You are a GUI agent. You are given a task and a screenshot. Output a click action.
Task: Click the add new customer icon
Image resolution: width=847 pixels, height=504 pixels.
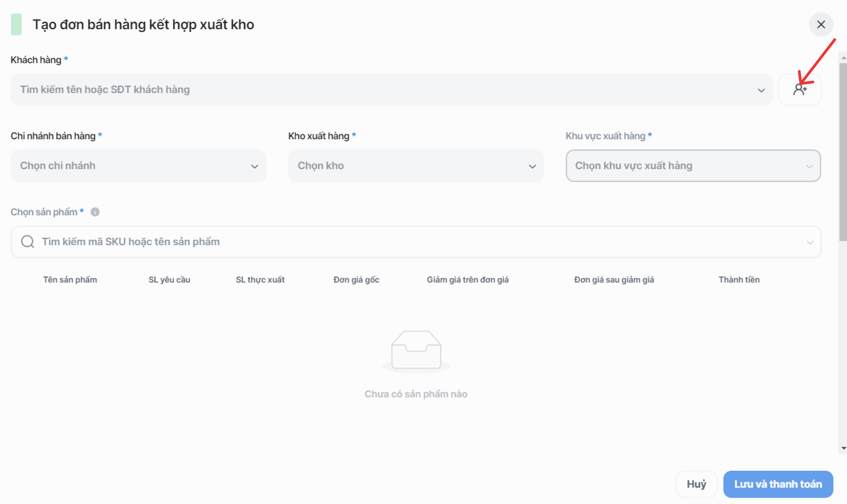click(800, 90)
